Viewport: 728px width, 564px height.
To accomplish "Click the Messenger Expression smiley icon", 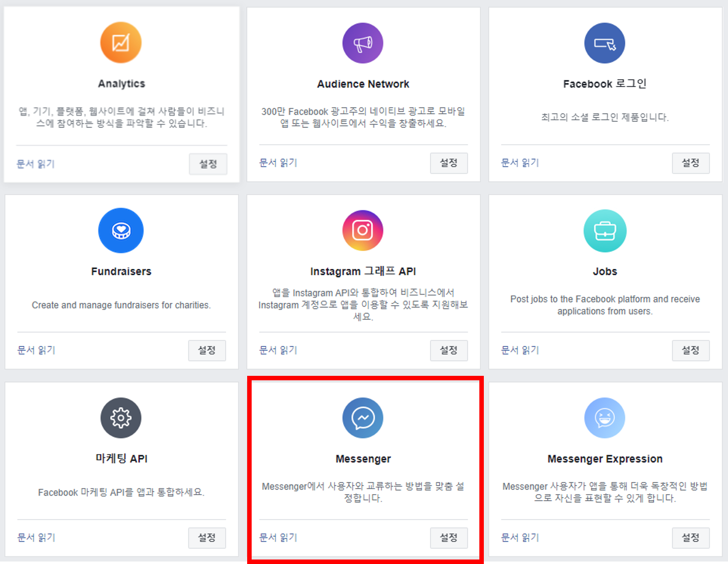I will [x=605, y=418].
